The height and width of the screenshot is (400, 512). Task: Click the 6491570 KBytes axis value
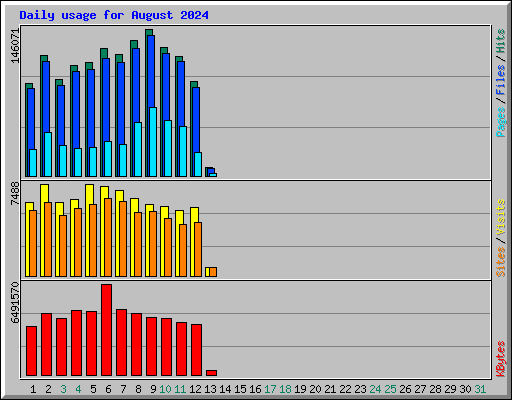[x=15, y=303]
